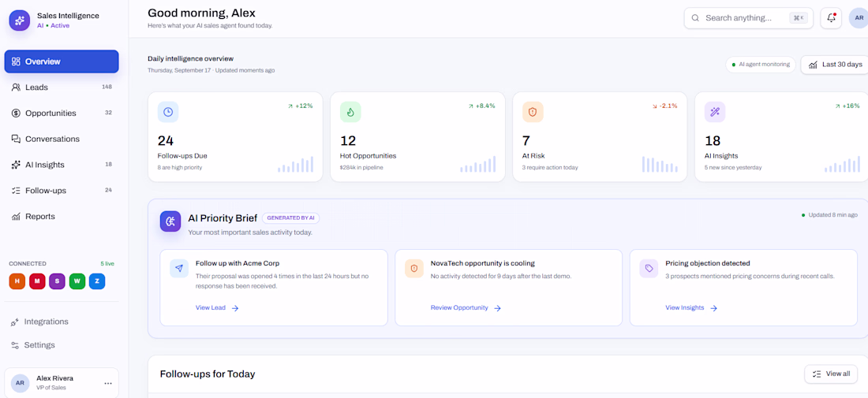This screenshot has height=398, width=868.
Task: Click the paper plane icon on Acme Corp card
Action: (179, 269)
